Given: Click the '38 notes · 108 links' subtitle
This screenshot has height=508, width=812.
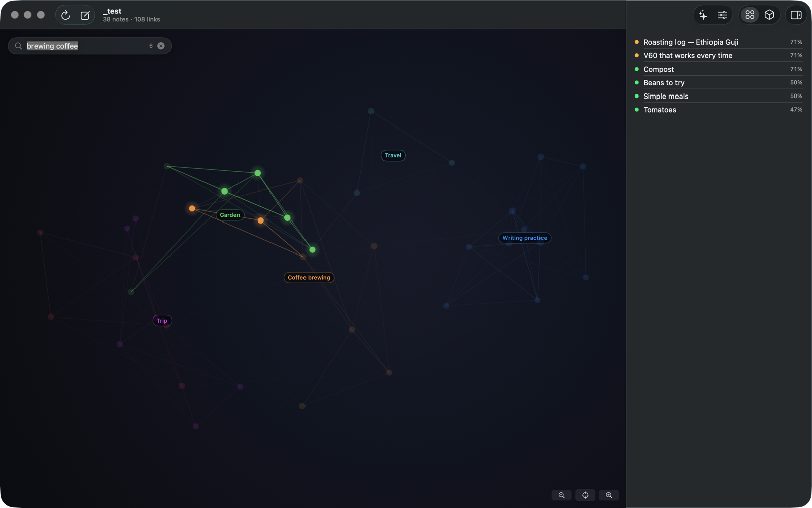Looking at the screenshot, I should (x=131, y=19).
